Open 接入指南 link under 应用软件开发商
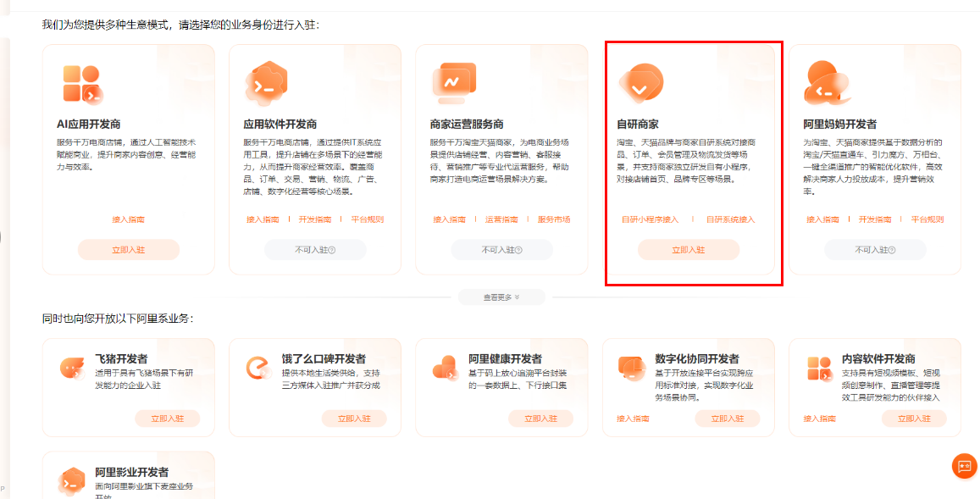The height and width of the screenshot is (499, 980). click(263, 219)
